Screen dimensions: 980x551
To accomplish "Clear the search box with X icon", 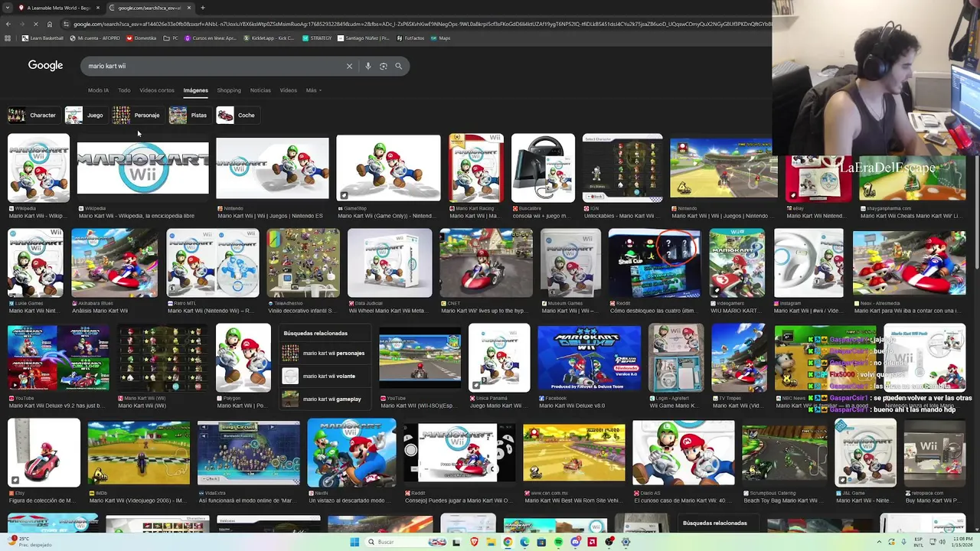I will click(349, 66).
